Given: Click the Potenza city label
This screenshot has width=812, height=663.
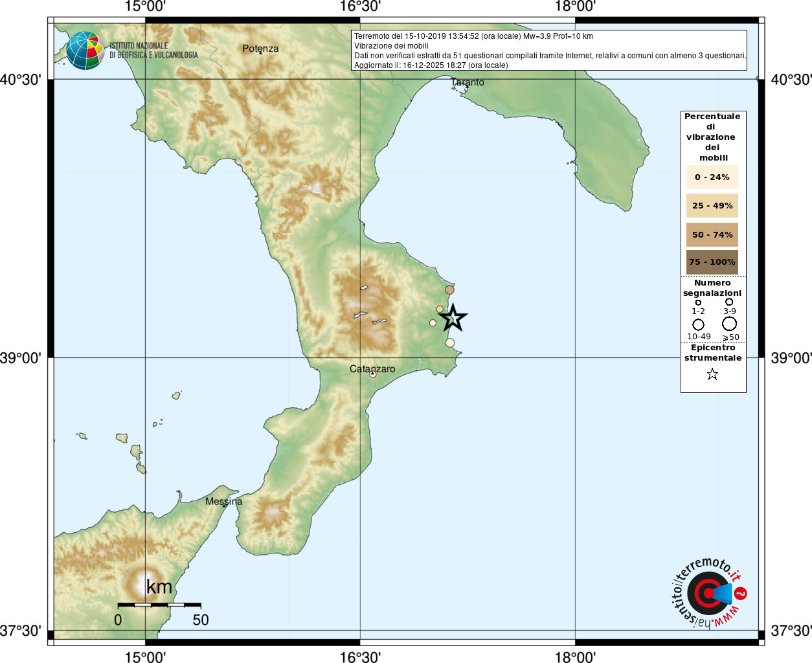Looking at the screenshot, I should tap(260, 49).
